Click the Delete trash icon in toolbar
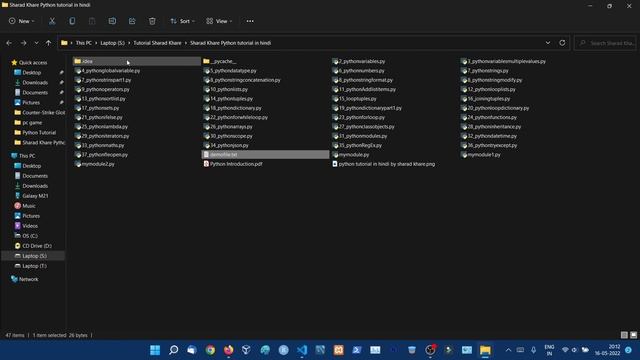 (152, 21)
